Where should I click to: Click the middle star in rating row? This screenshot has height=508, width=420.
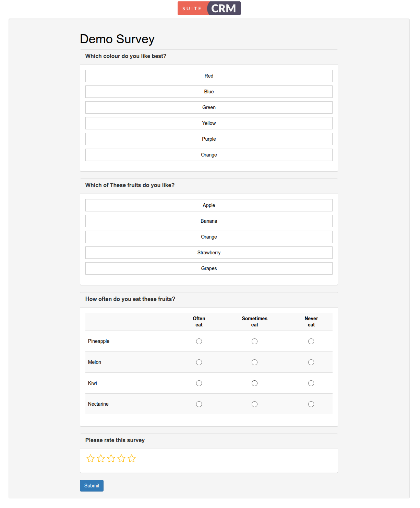111,458
